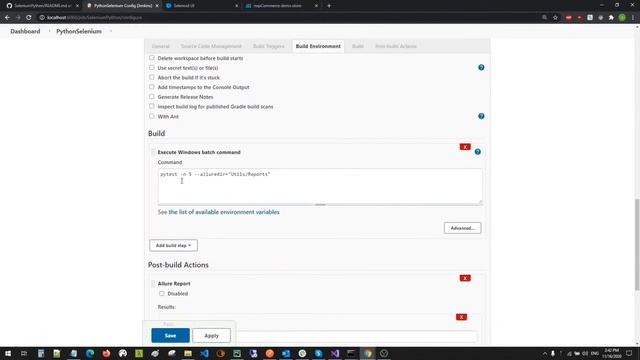The width and height of the screenshot is (640, 360).
Task: Open the Advanced batch command options
Action: (x=462, y=228)
